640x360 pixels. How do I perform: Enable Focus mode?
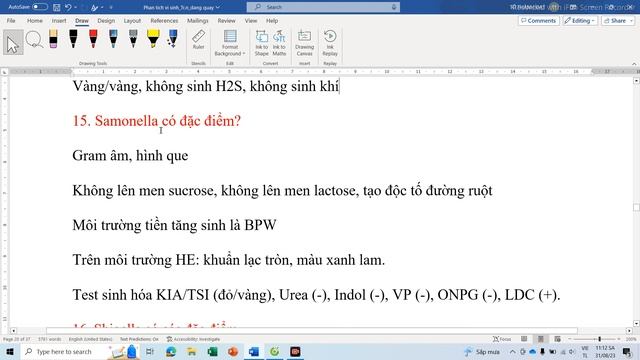502,339
